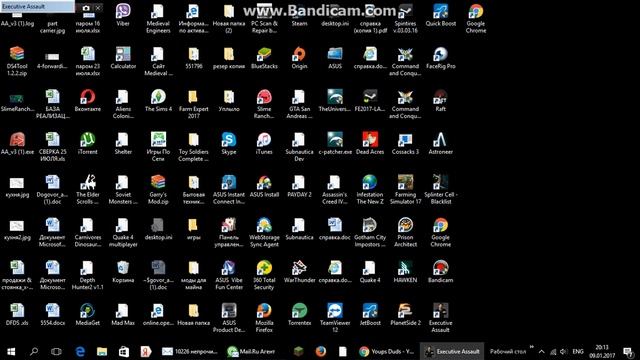Image resolution: width=640 pixels, height=360 pixels.
Task: Open the Garry's Mod.zip archive
Action: pyautogui.click(x=158, y=190)
